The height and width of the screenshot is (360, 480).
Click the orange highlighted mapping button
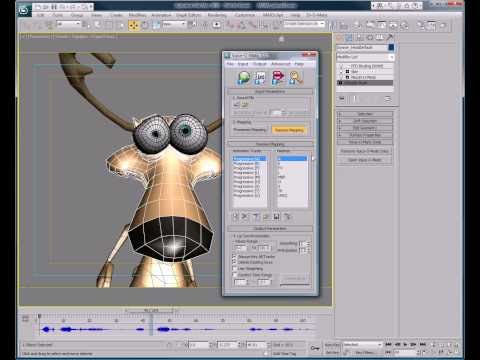tap(289, 130)
